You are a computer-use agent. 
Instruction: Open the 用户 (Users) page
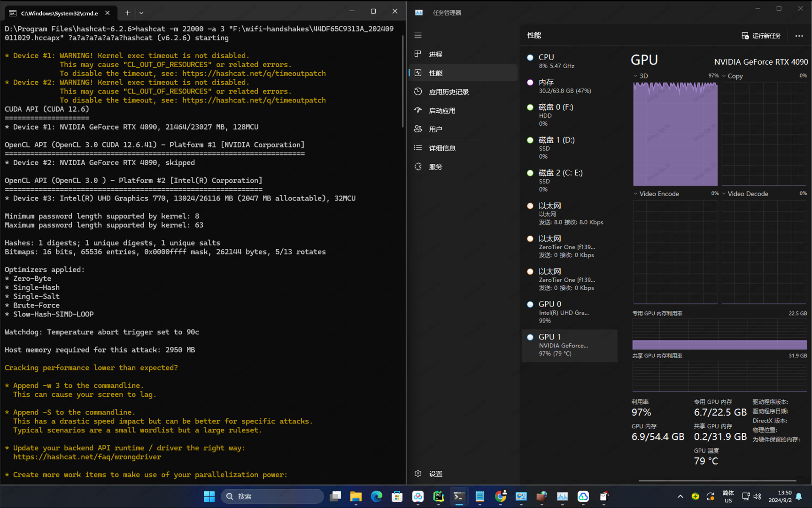463,129
